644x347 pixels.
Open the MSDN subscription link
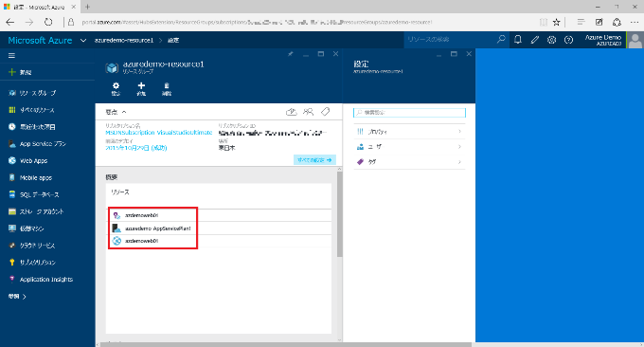click(x=159, y=133)
